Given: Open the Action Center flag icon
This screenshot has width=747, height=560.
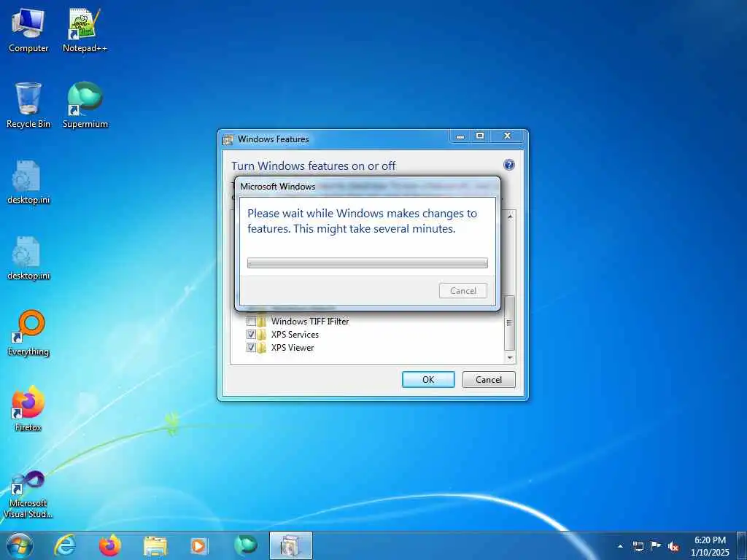Looking at the screenshot, I should pos(656,546).
